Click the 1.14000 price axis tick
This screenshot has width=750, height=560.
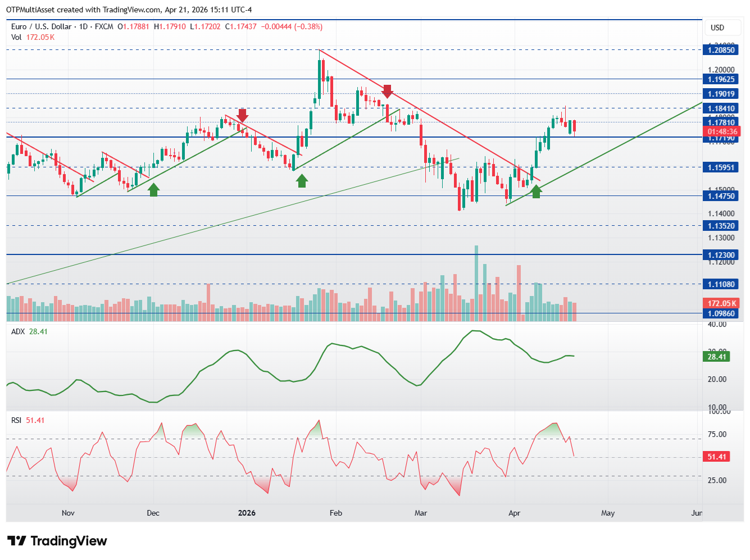(721, 213)
